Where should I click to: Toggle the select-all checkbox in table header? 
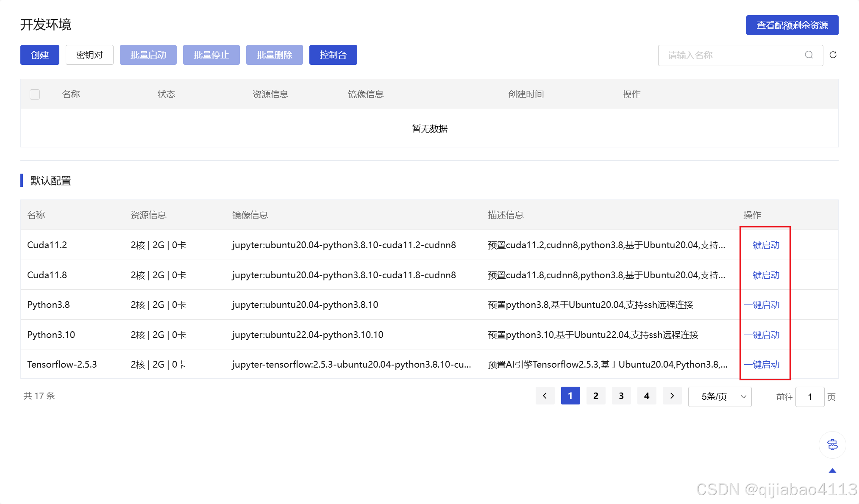35,94
